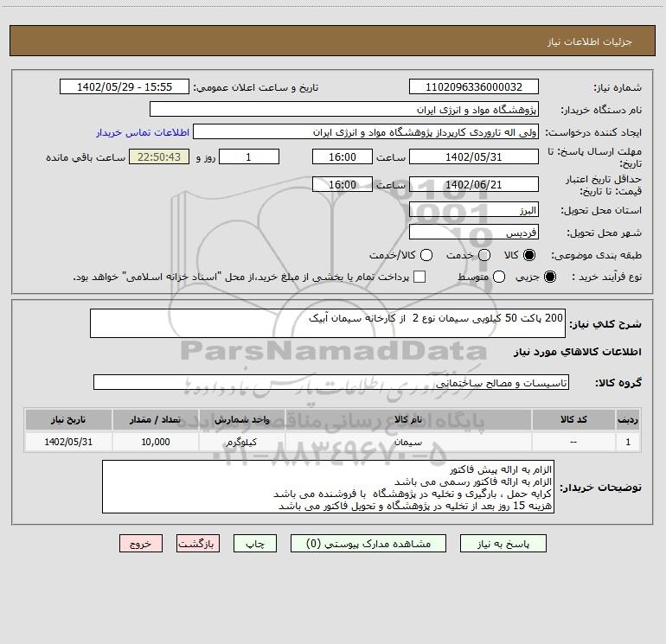Click the general need description text box
This screenshot has width=666, height=644.
[328, 323]
